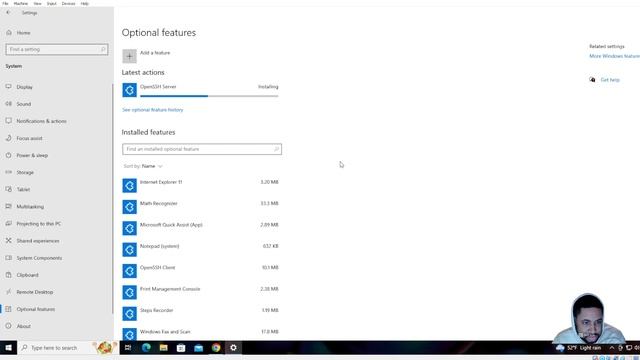The height and width of the screenshot is (360, 640).
Task: Select Notepad (system) feature icon
Action: click(x=129, y=250)
